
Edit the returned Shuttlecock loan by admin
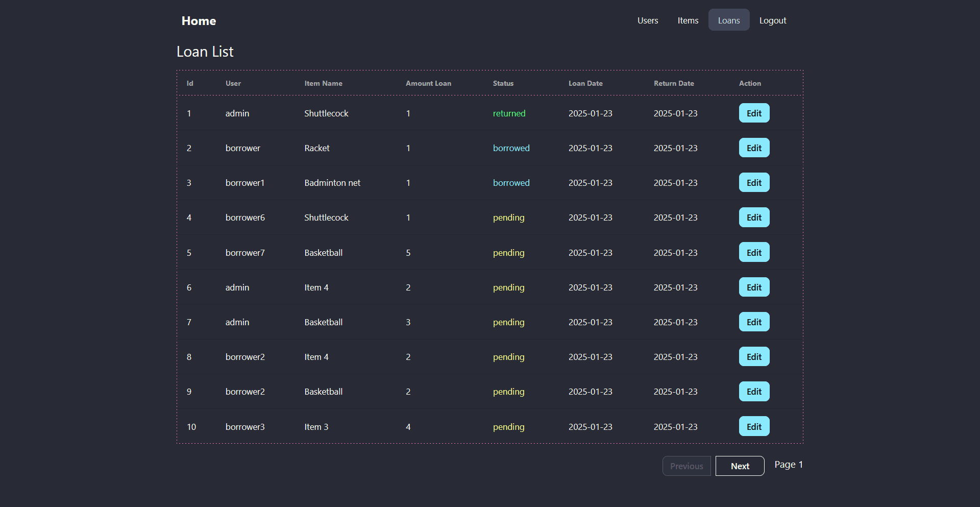click(x=754, y=113)
